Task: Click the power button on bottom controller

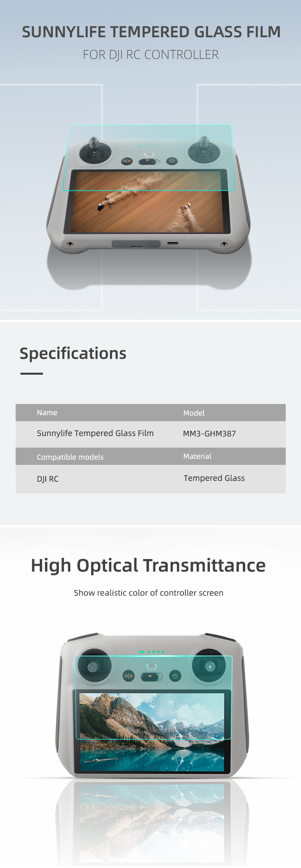Action: 175,676
